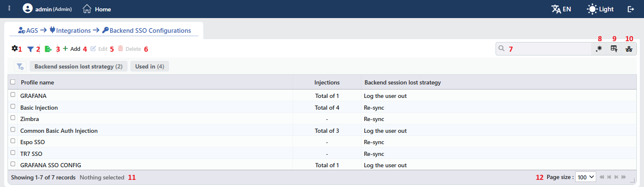The image size is (644, 187).
Task: Go to the last page icon
Action: pos(624,177)
